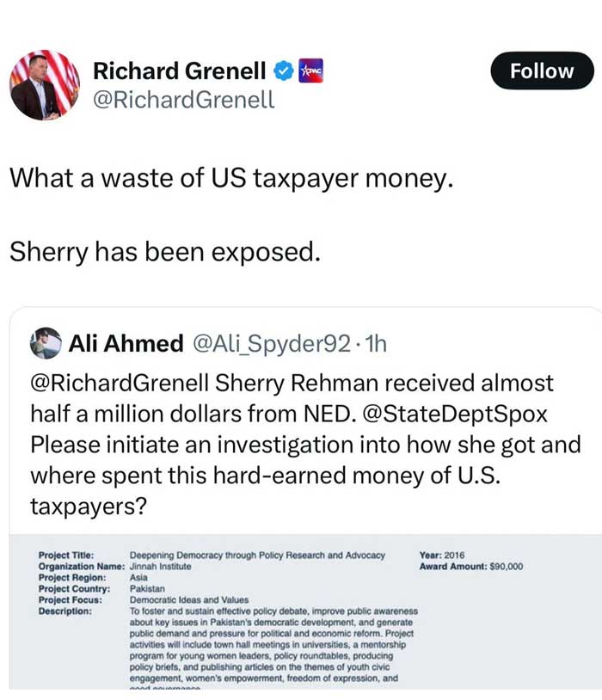
Task: Click the "Year: 2016" label in document
Action: pyautogui.click(x=442, y=556)
